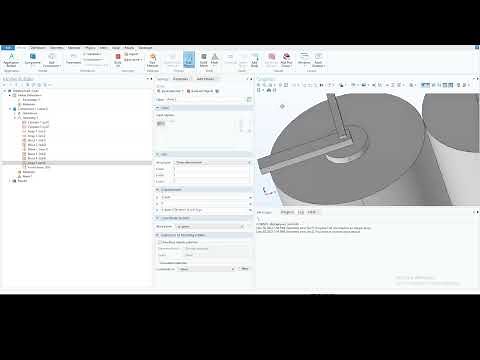Switch to the Definitions ribbon tab
This screenshot has width=480, height=360.
(38, 48)
